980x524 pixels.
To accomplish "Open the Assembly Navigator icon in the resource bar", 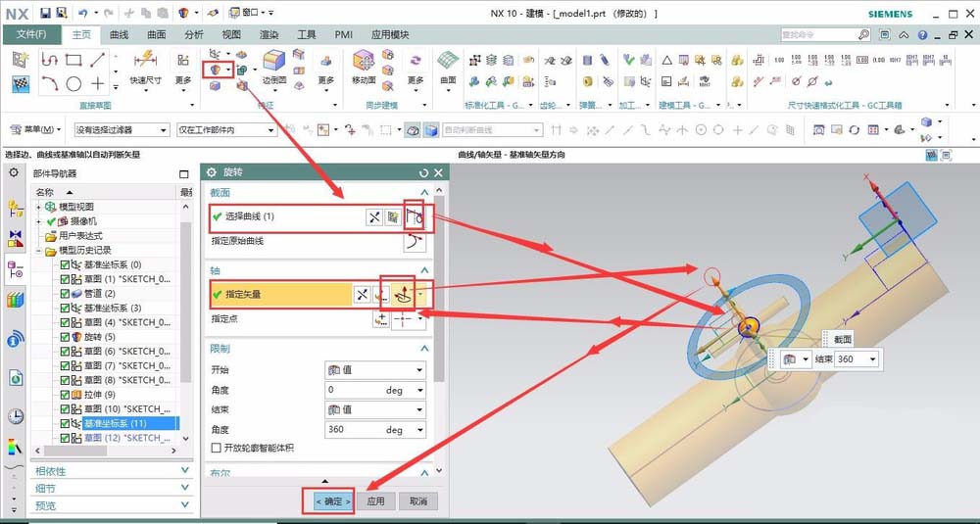I will point(16,209).
